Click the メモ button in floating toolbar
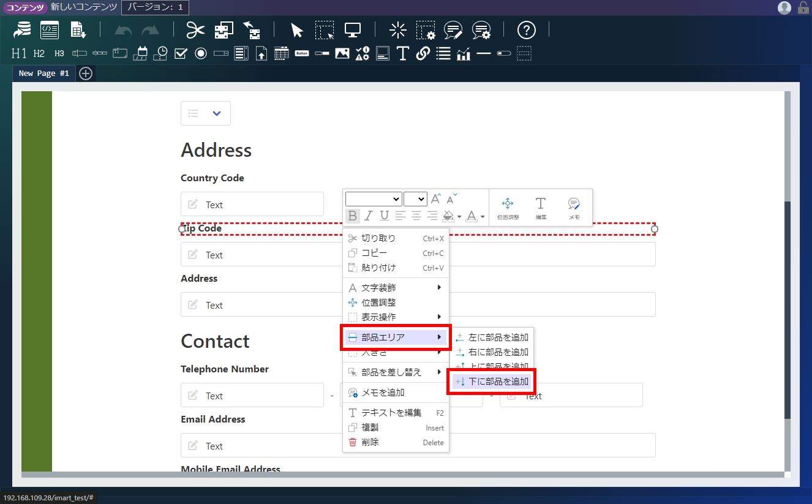Viewport: 812px width, 504px height. point(574,208)
